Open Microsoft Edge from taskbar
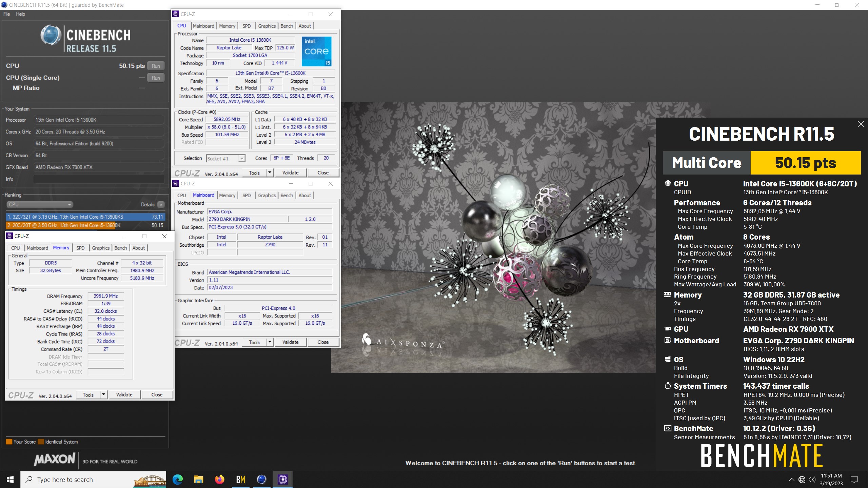868x488 pixels. pos(177,480)
